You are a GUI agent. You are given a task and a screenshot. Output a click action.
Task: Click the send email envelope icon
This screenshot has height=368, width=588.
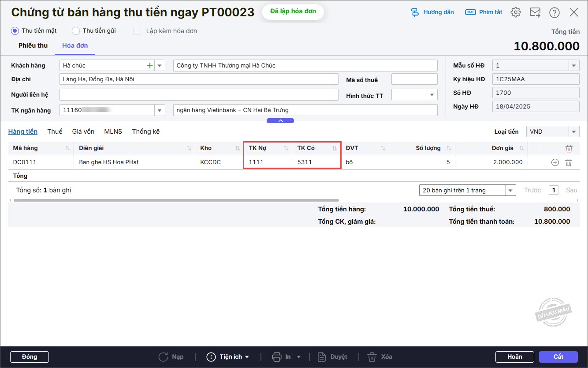click(535, 12)
